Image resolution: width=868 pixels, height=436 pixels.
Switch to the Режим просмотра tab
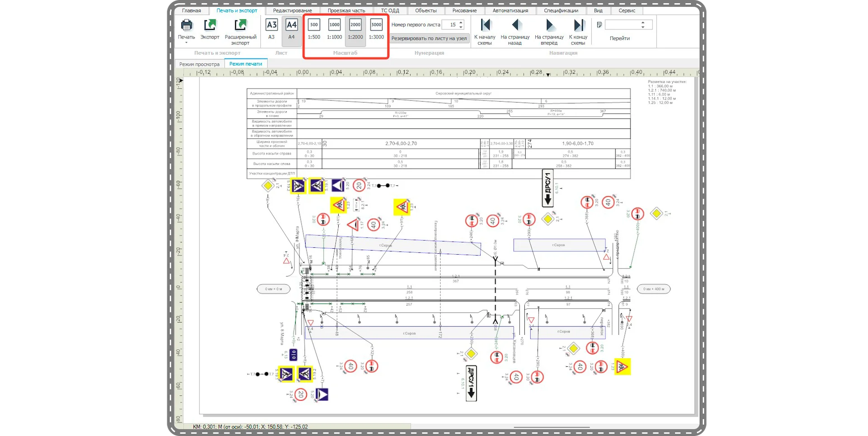(x=199, y=64)
